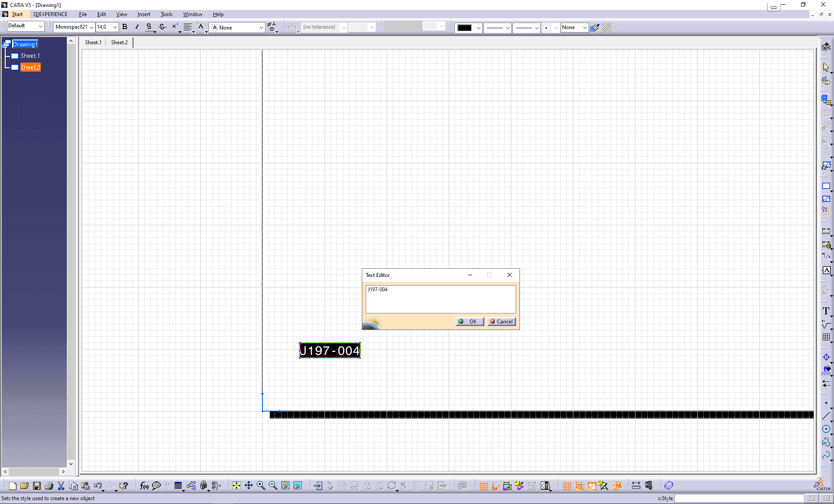This screenshot has height=504, width=834.
Task: Click the Copy Object Format paintbrush icon
Action: click(x=594, y=27)
